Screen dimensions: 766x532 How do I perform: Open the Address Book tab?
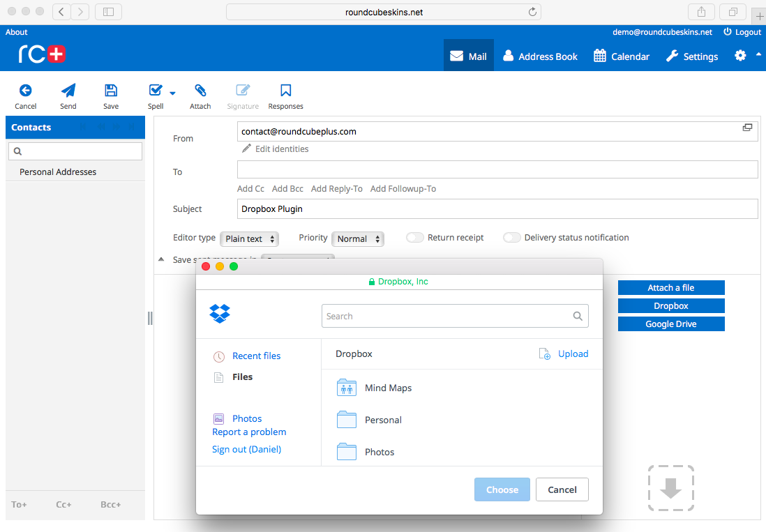[540, 55]
